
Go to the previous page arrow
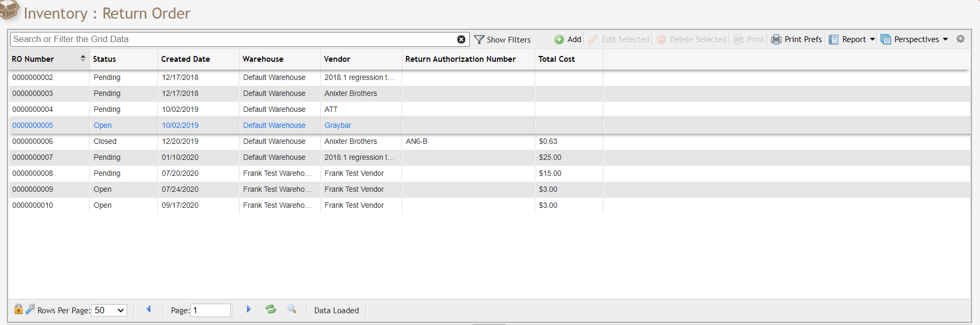[148, 309]
